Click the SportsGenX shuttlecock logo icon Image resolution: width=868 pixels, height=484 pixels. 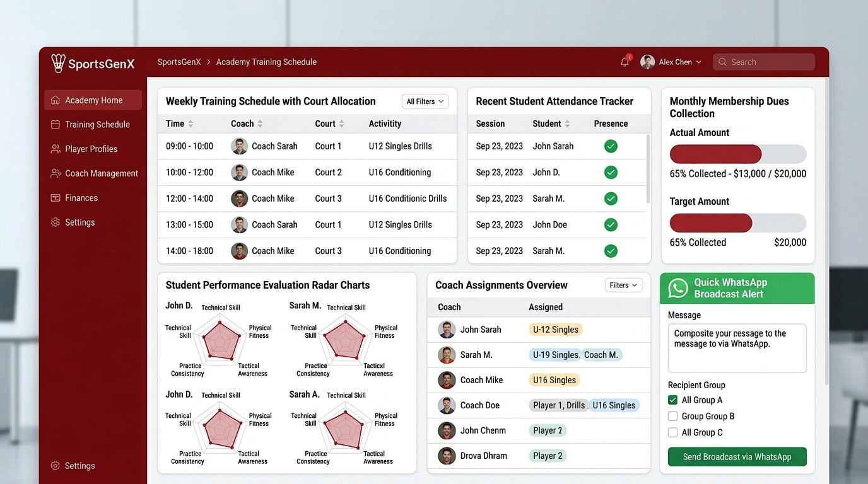(x=59, y=62)
